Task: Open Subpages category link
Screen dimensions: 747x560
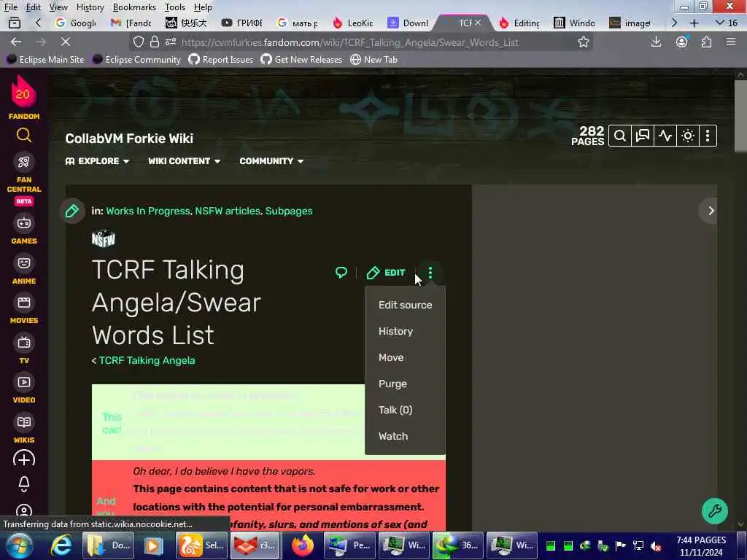Action: tap(289, 211)
